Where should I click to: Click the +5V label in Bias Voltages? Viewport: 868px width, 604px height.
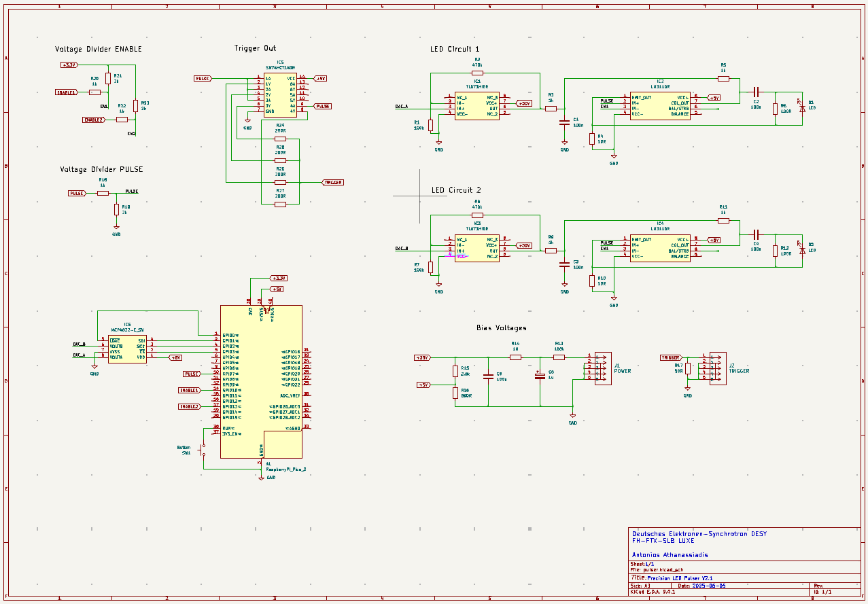(423, 385)
